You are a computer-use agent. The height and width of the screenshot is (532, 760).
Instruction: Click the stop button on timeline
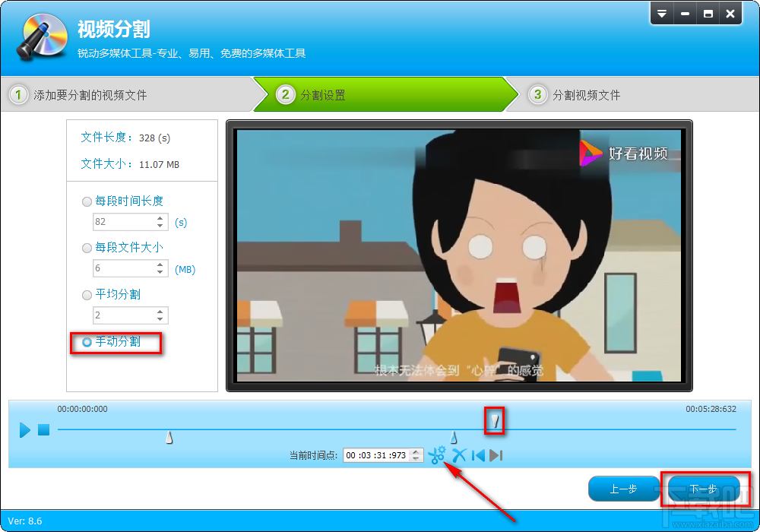[43, 429]
